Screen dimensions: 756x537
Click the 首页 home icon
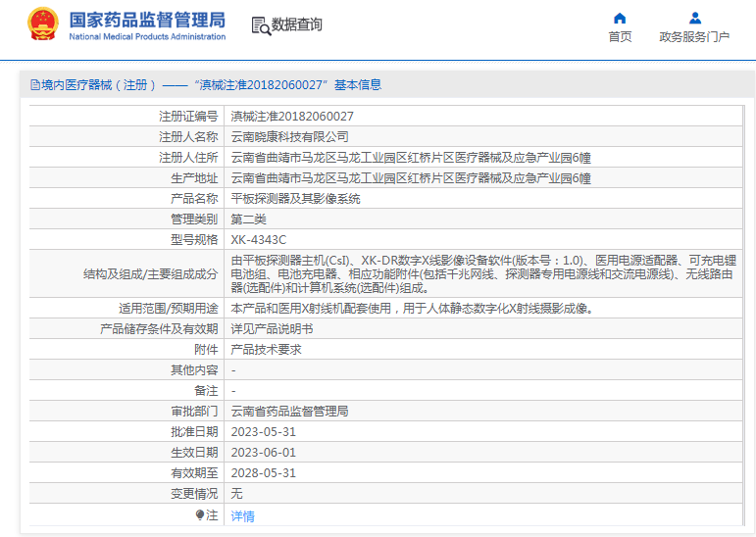tap(620, 19)
